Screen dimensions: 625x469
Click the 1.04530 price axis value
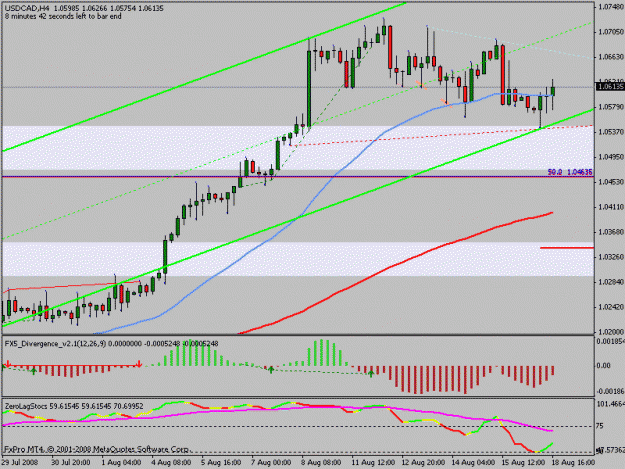point(611,182)
